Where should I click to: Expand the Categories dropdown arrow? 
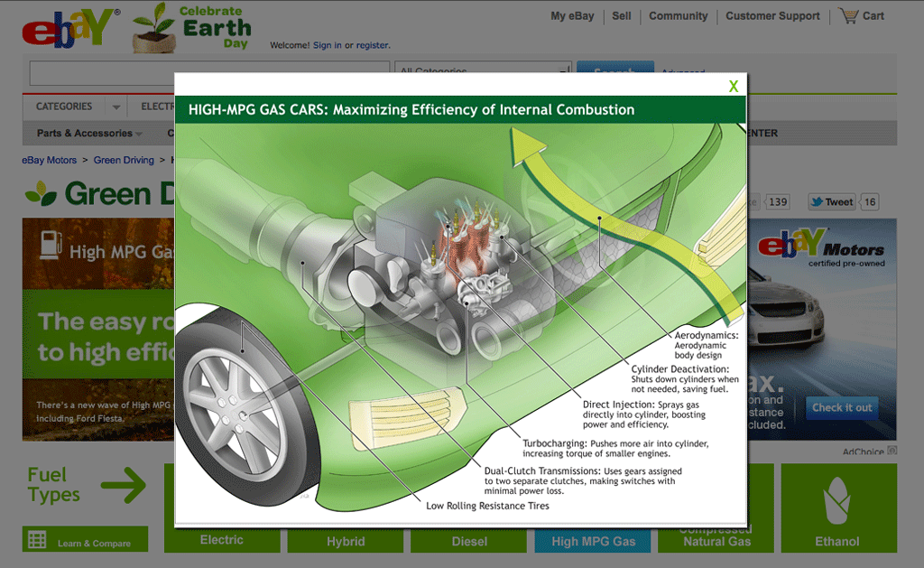[x=115, y=107]
